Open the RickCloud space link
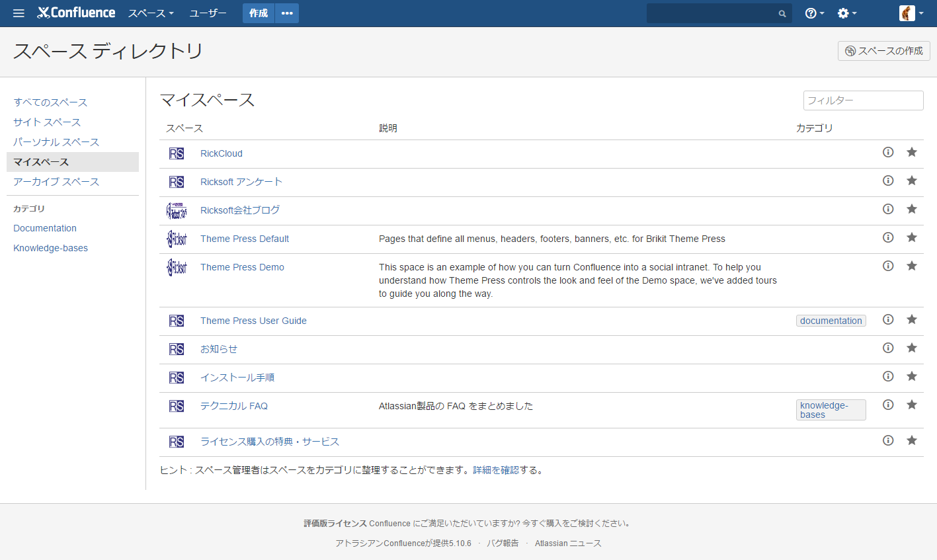937x560 pixels. [222, 153]
